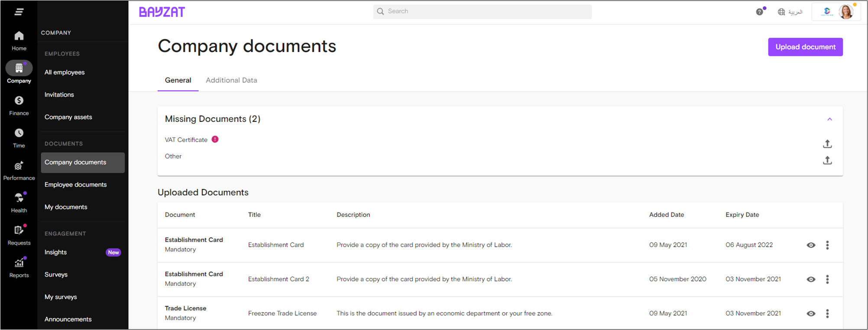View the Establishment Card 2 document
This screenshot has height=330, width=868.
pyautogui.click(x=811, y=280)
